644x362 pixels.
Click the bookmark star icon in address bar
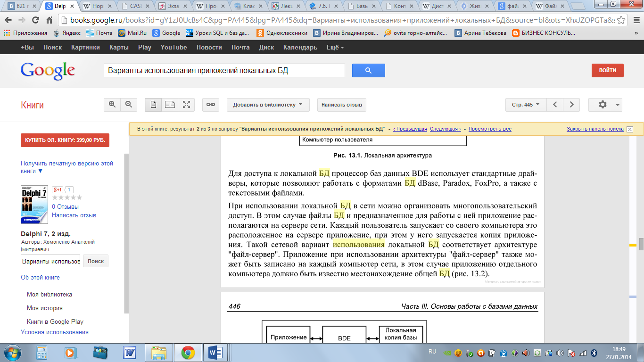click(x=621, y=20)
